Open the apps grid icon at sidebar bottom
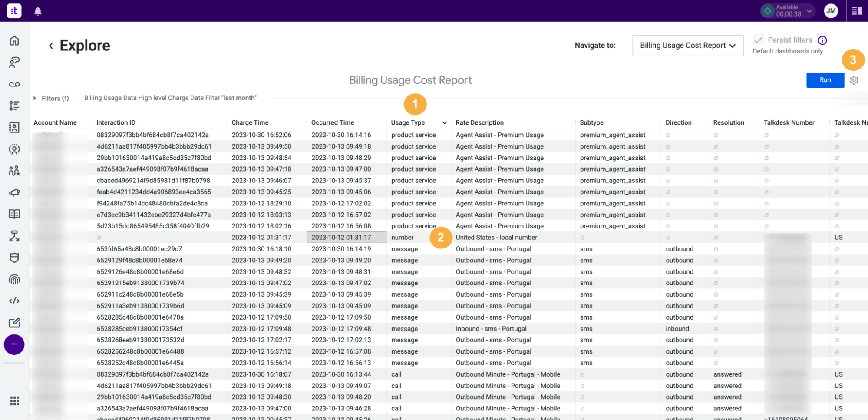The height and width of the screenshot is (420, 868). click(x=14, y=400)
